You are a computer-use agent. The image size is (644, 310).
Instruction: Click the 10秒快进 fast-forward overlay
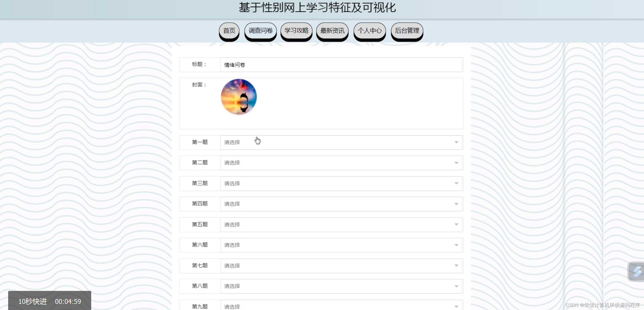click(33, 301)
